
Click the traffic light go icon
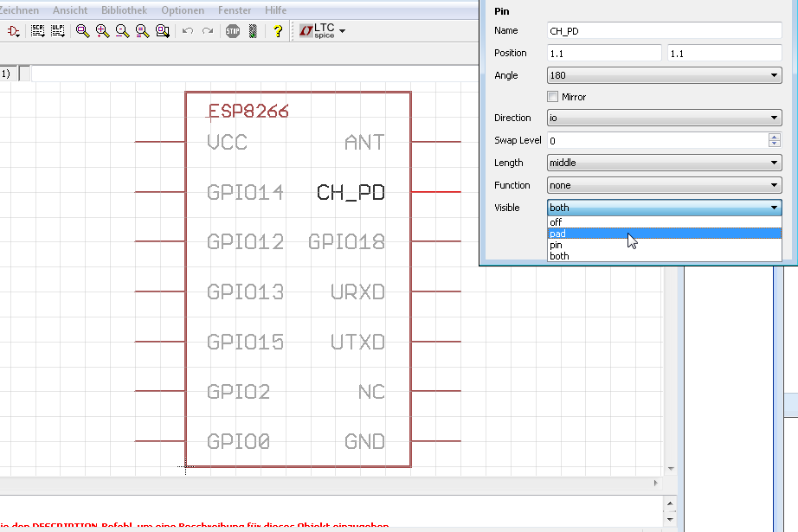253,31
